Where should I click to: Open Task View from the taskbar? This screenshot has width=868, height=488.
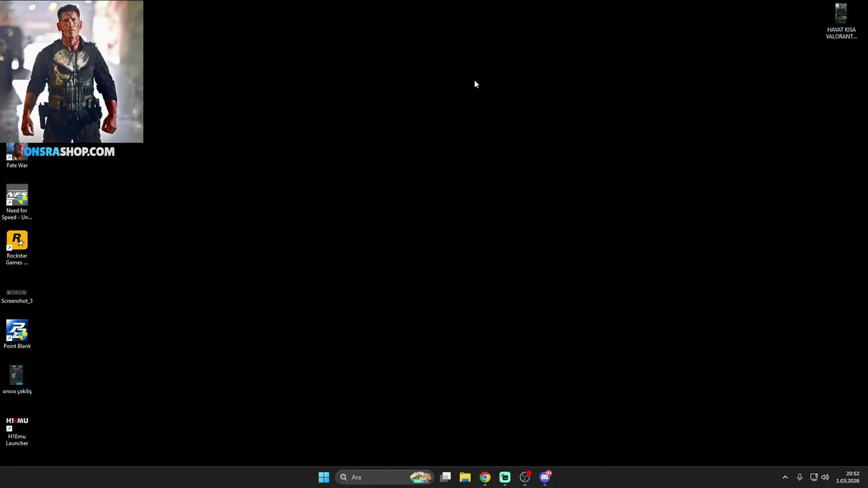[446, 477]
